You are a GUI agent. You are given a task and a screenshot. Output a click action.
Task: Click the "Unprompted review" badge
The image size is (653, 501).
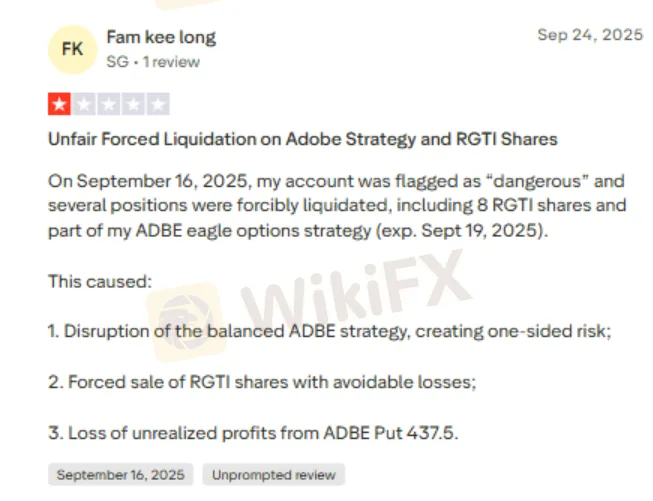click(273, 474)
